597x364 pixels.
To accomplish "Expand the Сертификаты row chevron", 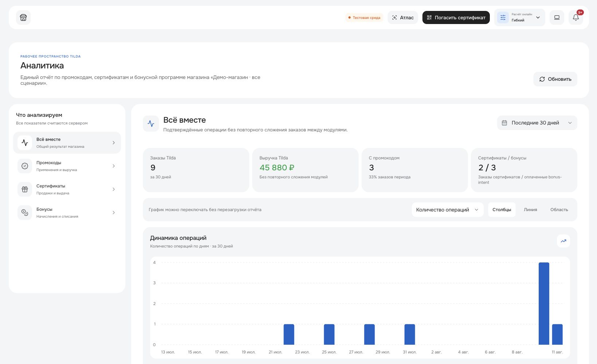I will (x=114, y=189).
